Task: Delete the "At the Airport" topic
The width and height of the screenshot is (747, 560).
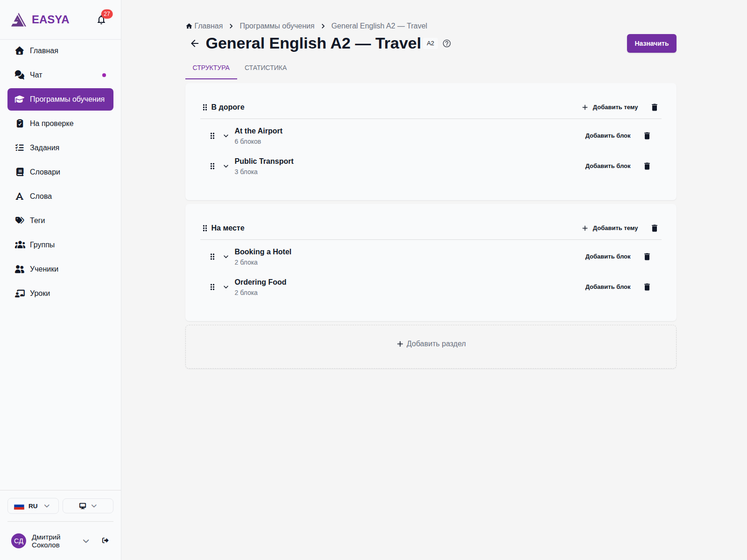Action: click(647, 136)
